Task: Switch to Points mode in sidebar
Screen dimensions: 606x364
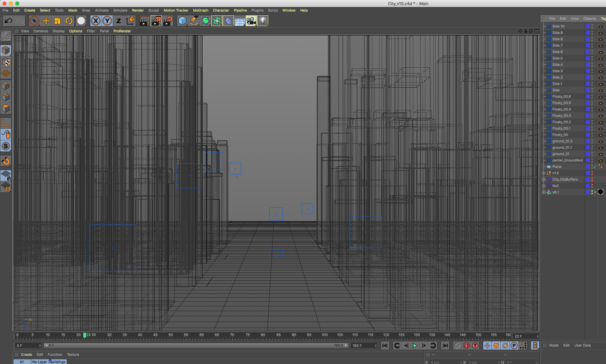Action: click(x=6, y=85)
